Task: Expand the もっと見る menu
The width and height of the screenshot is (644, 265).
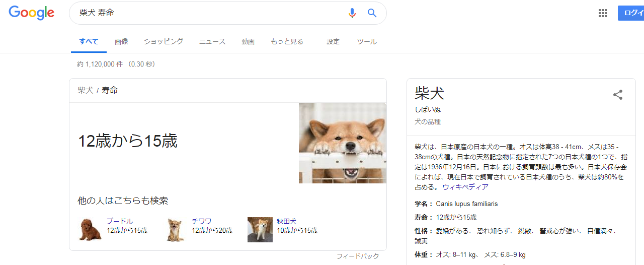Action: pos(287,42)
